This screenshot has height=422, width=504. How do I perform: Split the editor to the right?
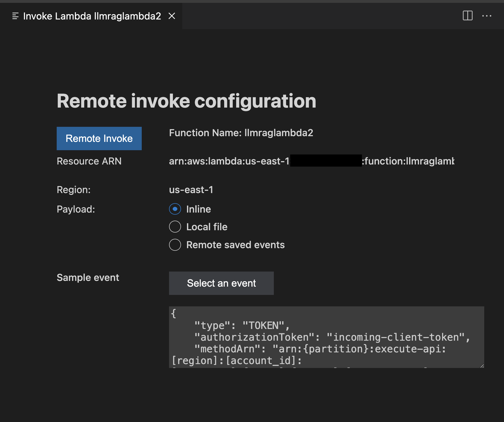point(468,16)
